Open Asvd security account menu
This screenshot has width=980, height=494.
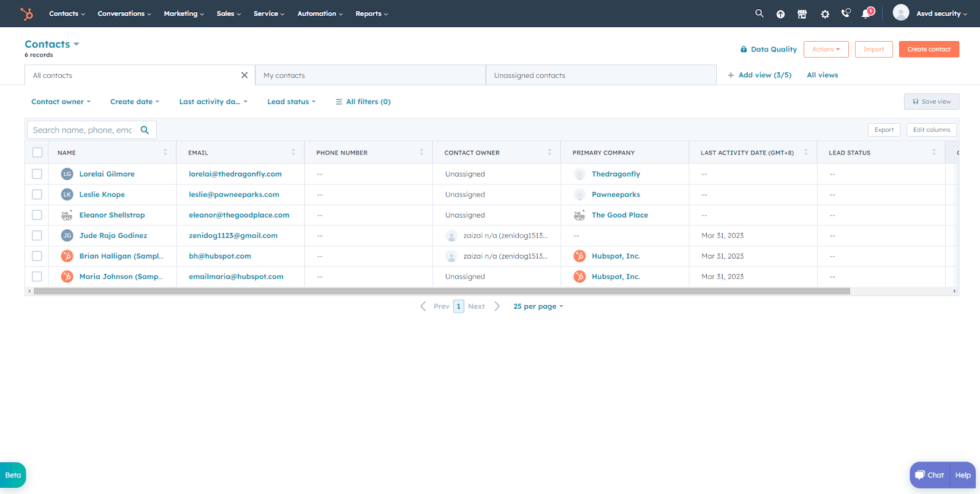[x=941, y=13]
